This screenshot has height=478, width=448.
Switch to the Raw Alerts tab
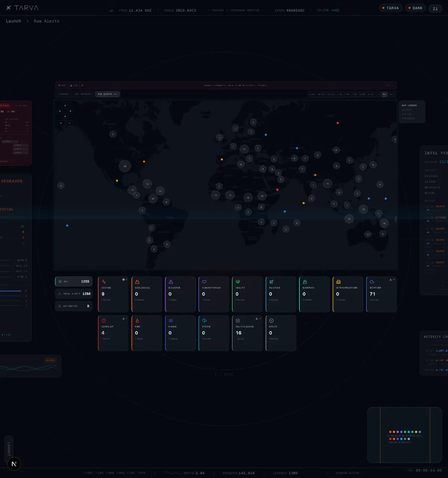[108, 94]
